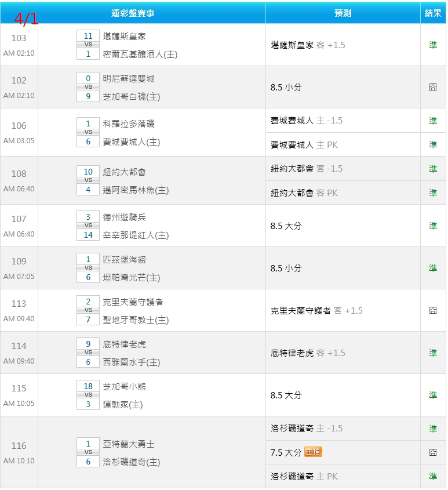Click team name 密爾瓦基釀酒人(主)
Screen dimensions: 448x490
[x=140, y=55]
